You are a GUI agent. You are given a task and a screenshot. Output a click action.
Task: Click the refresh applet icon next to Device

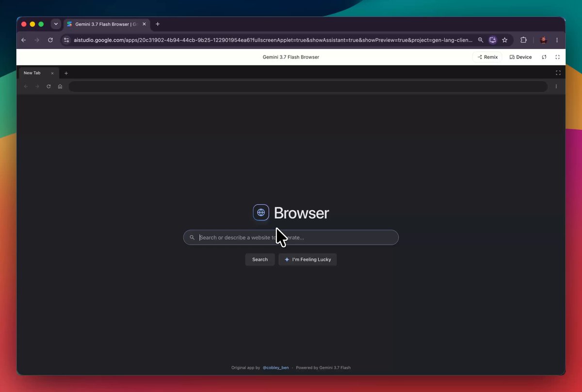[544, 57]
